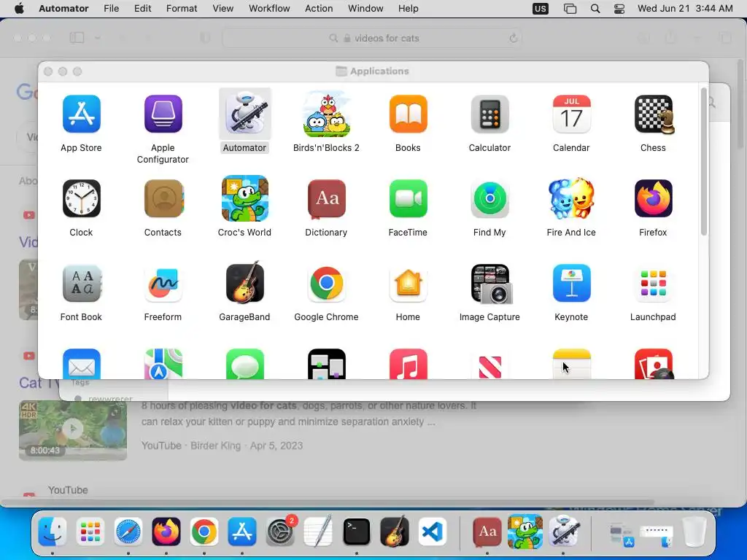Select Google Chrome in Applications window
This screenshot has height=560, width=747.
tap(327, 284)
